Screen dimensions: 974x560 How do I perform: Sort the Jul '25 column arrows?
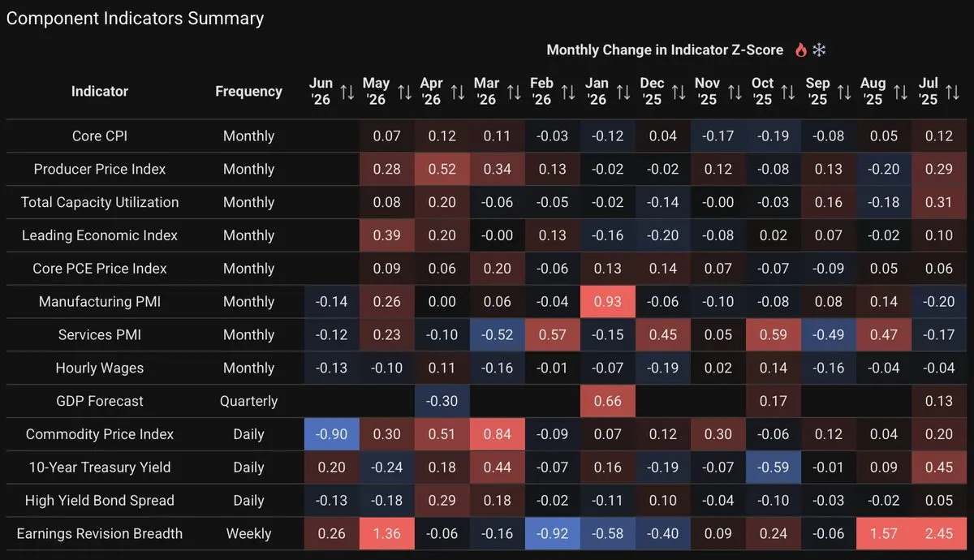click(955, 92)
